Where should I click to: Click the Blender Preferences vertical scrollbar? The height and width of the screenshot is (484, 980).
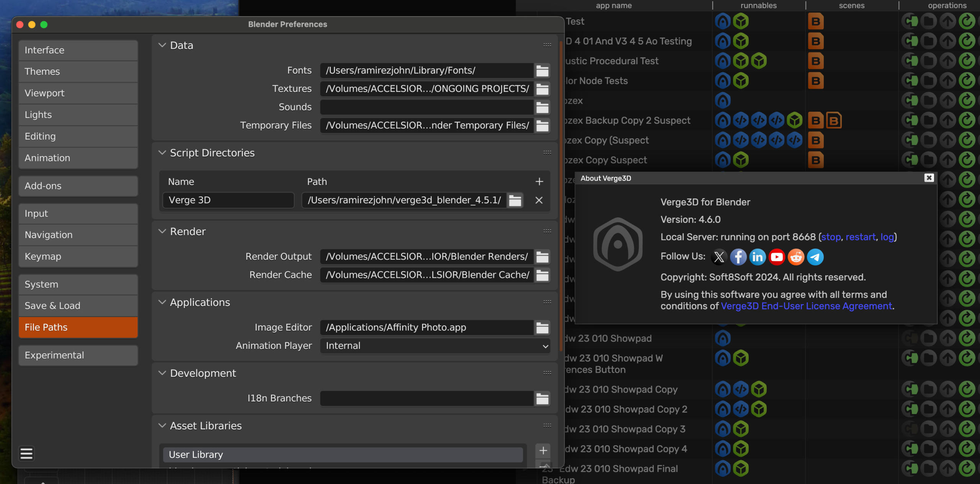click(561, 195)
